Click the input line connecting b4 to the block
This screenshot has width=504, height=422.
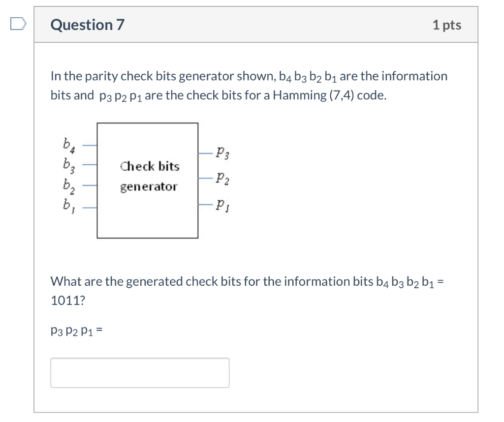(89, 145)
